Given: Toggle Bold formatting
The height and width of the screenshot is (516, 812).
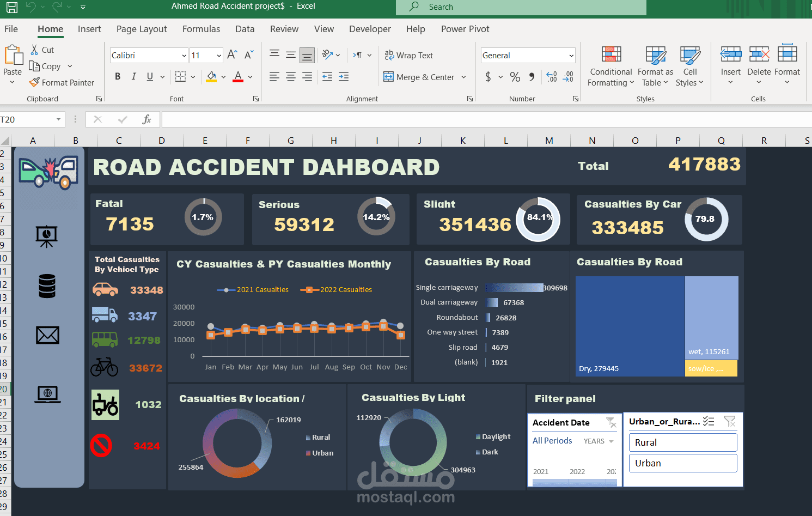Looking at the screenshot, I should (x=118, y=77).
